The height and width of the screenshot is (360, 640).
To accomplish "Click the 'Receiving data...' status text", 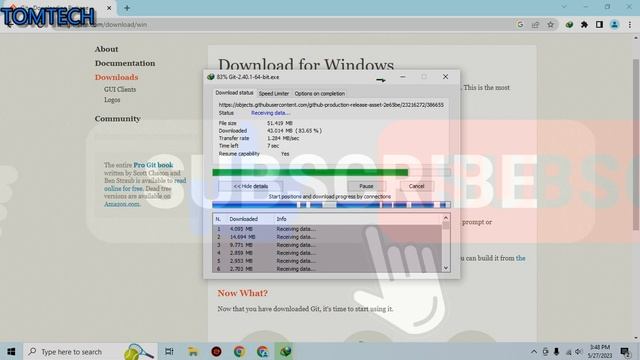I will [x=270, y=113].
